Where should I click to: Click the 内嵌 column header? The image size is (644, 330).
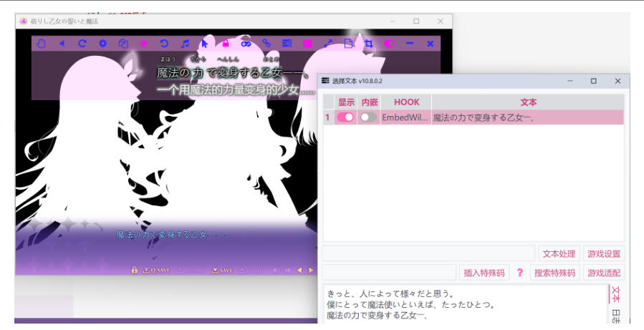(369, 102)
